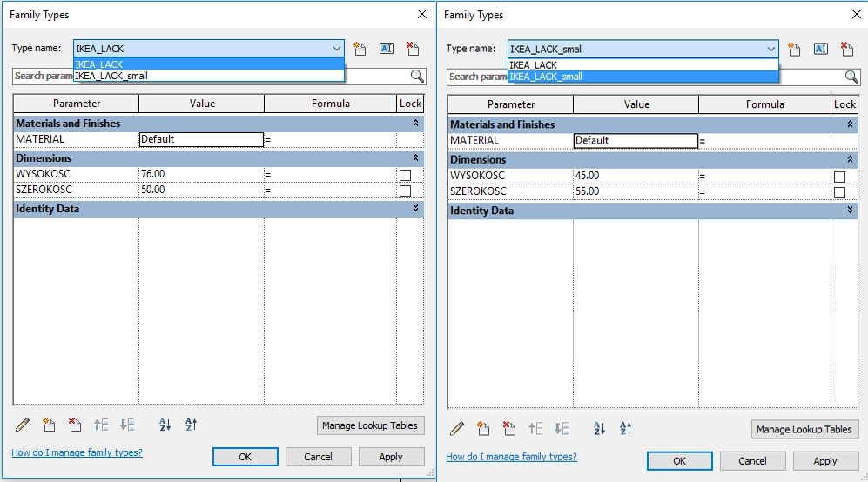868x482 pixels.
Task: Lock SZEROKOSC parameter in right dialog
Action: (x=840, y=192)
